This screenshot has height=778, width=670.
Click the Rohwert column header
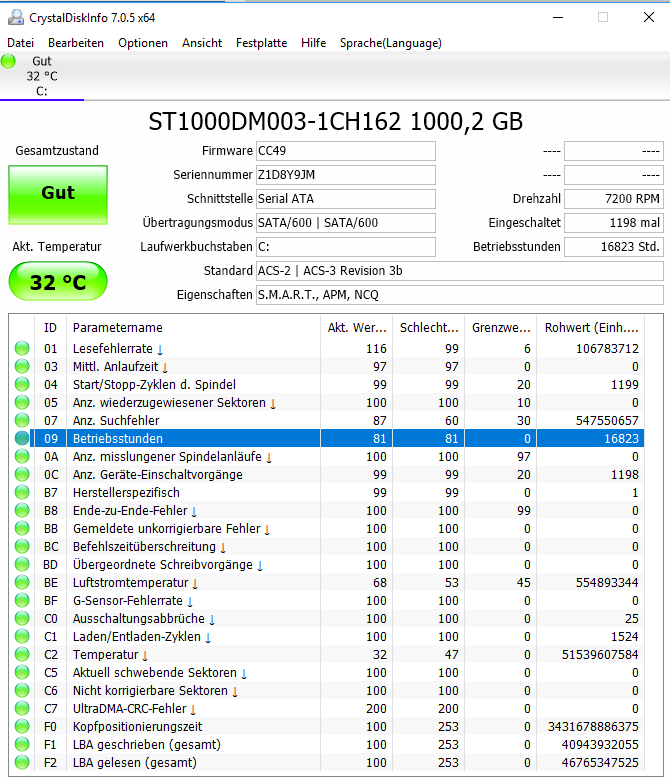591,327
